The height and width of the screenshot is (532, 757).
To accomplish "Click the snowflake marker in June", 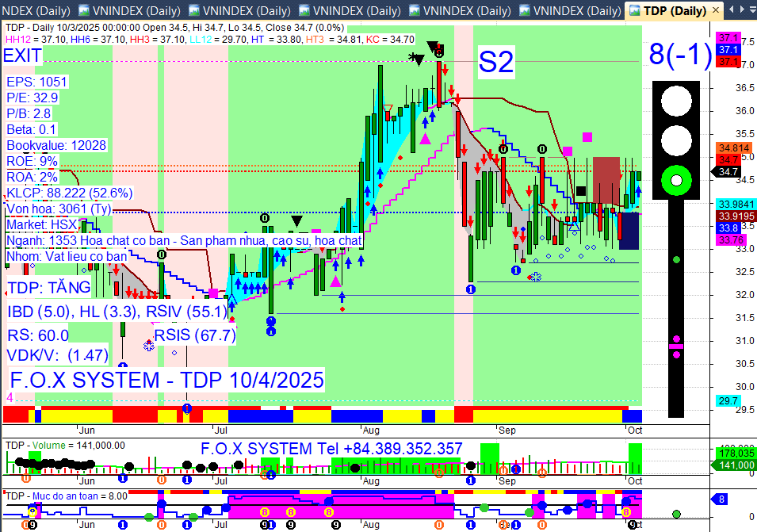I will (149, 346).
